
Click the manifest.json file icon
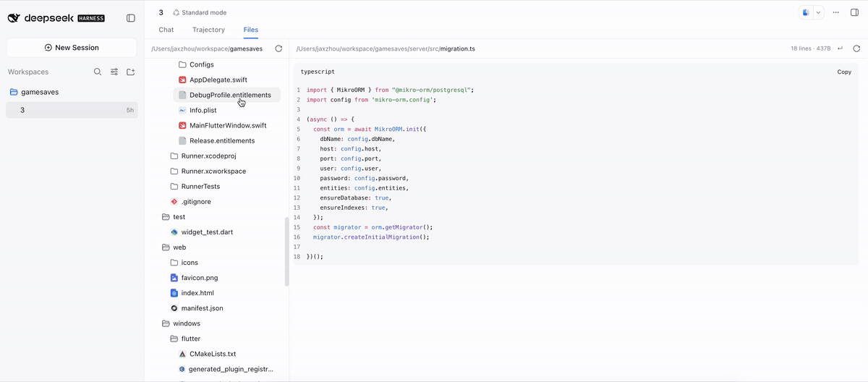(x=174, y=308)
